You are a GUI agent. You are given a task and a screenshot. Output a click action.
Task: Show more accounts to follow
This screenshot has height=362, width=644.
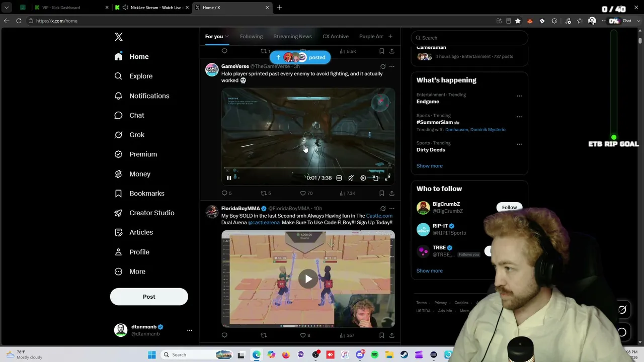(430, 270)
